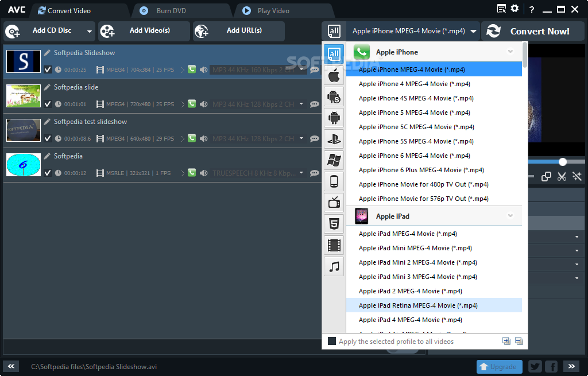Screen dimensions: 588x376
Task: Open the settings gear
Action: pyautogui.click(x=515, y=9)
